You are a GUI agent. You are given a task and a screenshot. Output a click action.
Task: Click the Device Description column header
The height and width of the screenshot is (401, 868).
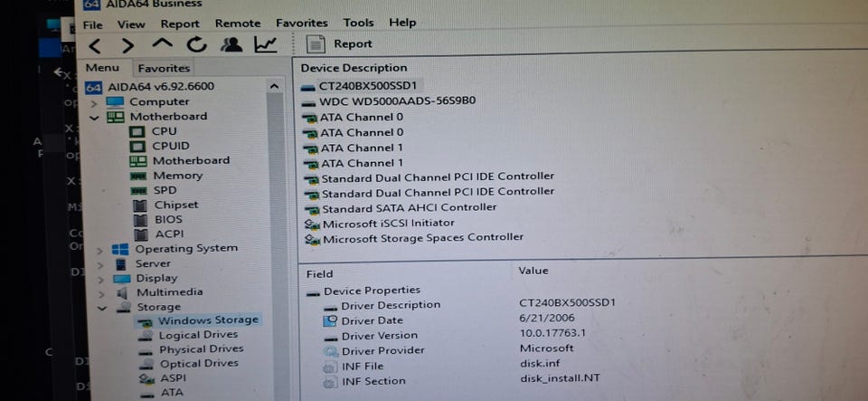354,68
